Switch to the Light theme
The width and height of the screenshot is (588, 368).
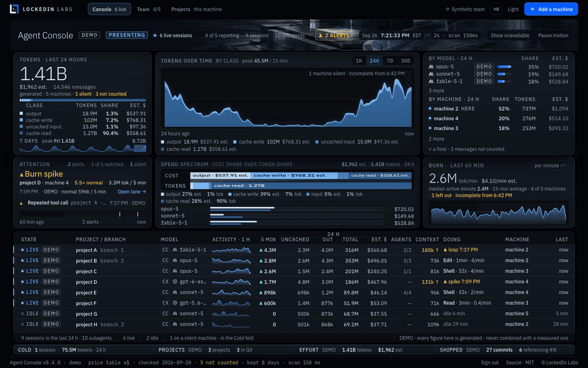(x=513, y=9)
